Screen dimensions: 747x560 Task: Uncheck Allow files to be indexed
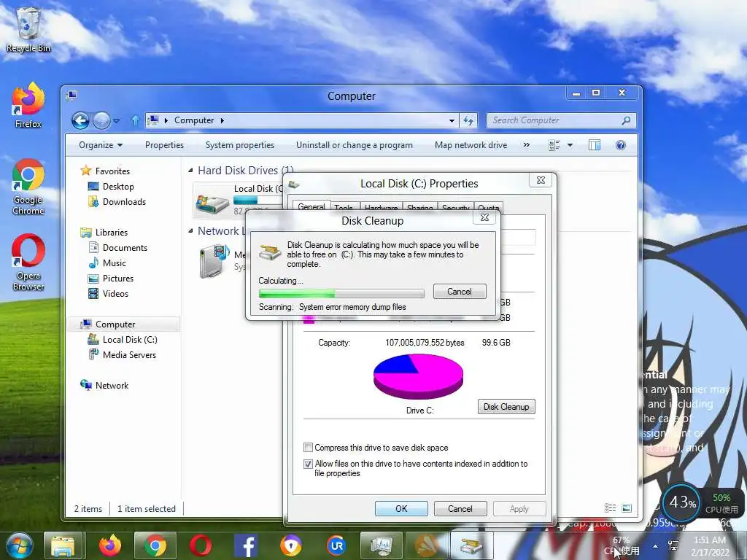coord(308,464)
